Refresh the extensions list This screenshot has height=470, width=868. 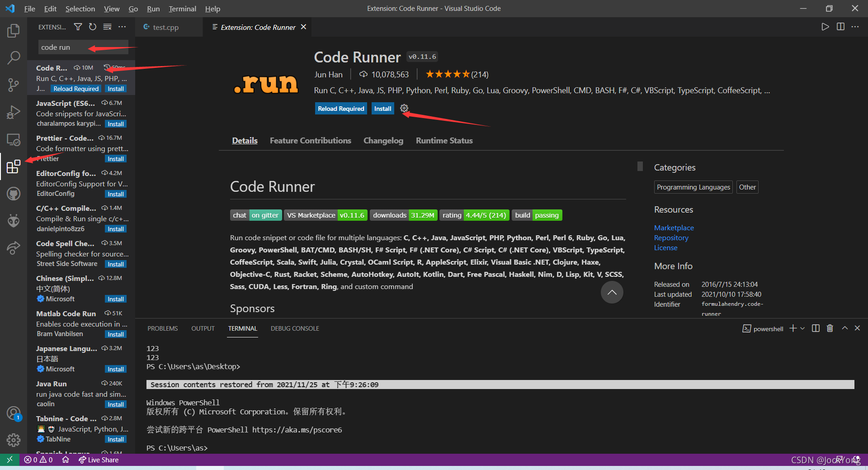[x=93, y=27]
